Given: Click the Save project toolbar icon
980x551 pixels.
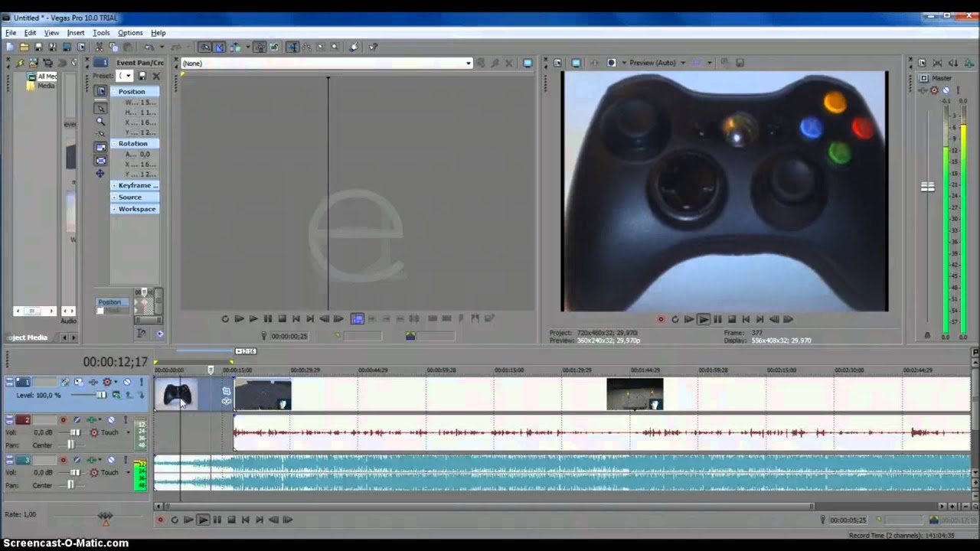Looking at the screenshot, I should tap(38, 47).
